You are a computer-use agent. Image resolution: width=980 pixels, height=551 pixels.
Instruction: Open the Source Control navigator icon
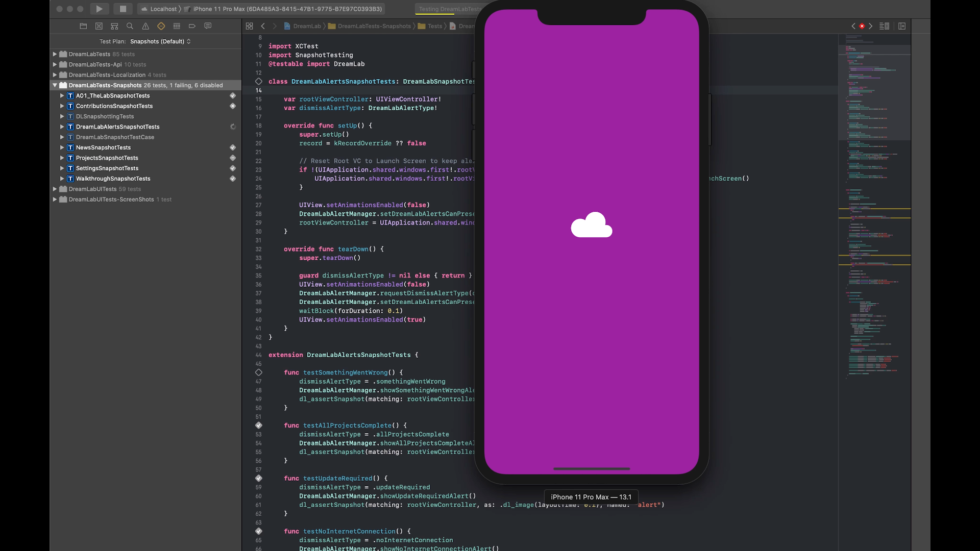point(99,26)
